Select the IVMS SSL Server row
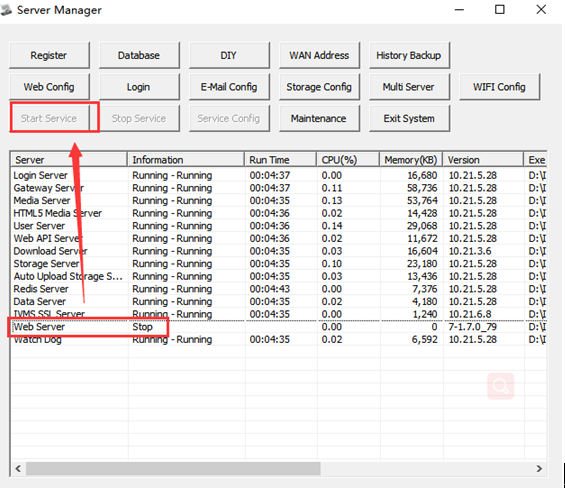 (x=279, y=314)
